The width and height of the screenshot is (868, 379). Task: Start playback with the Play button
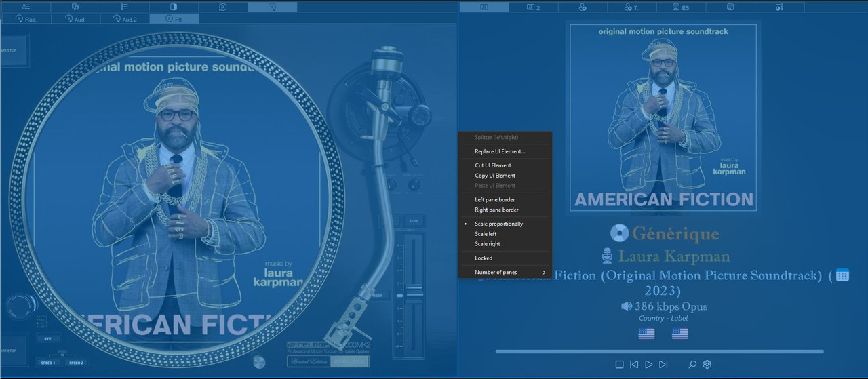(x=649, y=365)
